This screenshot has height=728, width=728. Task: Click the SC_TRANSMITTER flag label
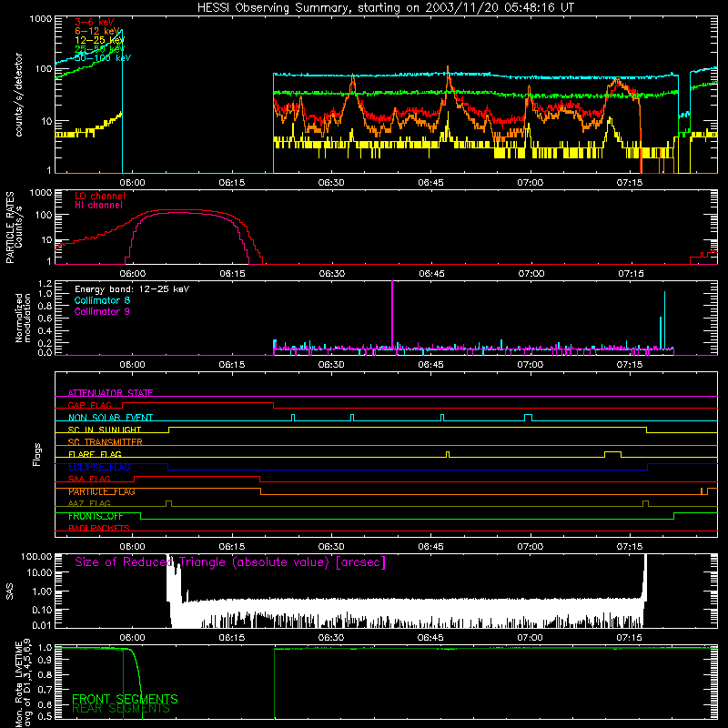105,441
